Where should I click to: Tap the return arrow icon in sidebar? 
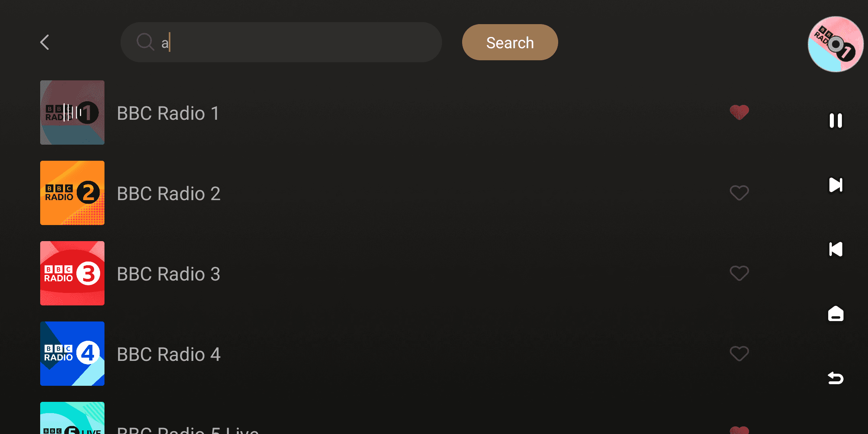point(835,378)
